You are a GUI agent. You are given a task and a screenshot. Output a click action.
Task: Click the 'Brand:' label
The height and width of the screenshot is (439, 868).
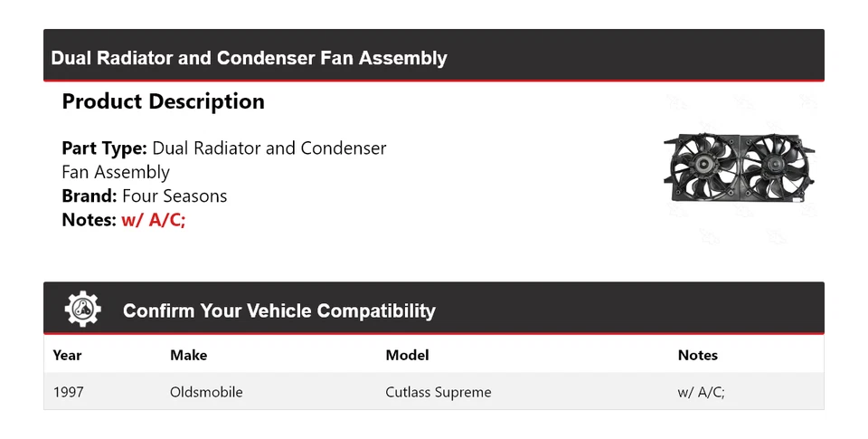(90, 196)
